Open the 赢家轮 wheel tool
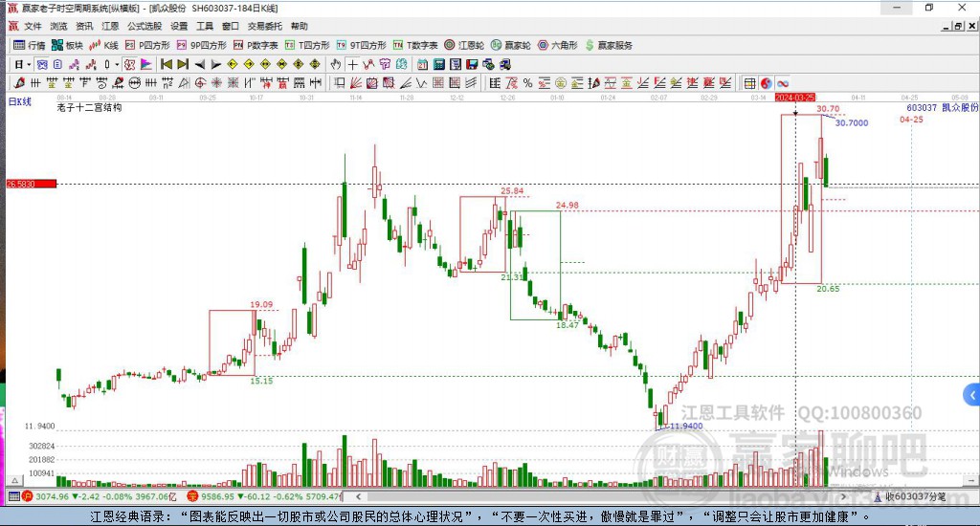Image resolution: width=980 pixels, height=526 pixels. [x=511, y=45]
